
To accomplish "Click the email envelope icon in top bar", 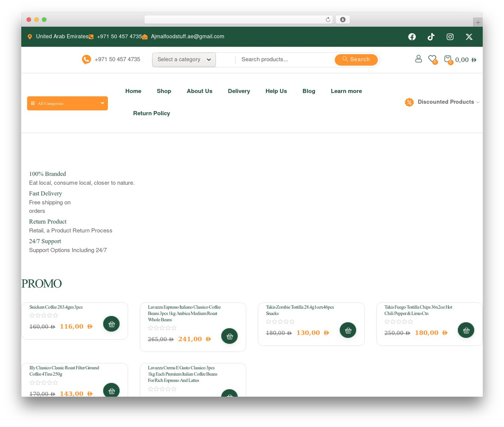I will (x=145, y=37).
